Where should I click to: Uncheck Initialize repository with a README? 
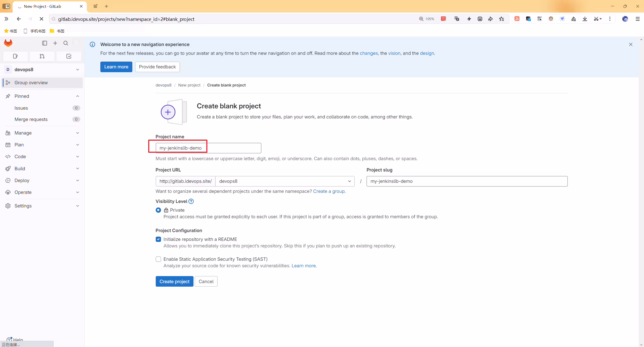click(x=158, y=239)
